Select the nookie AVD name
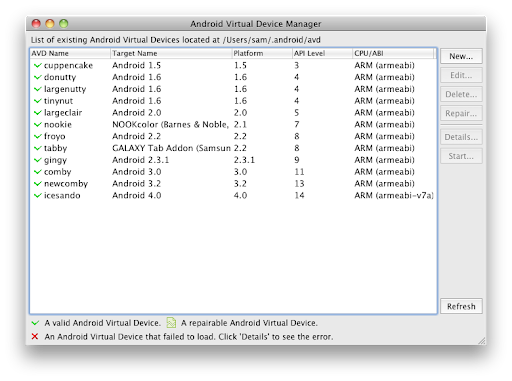512x381 pixels. [58, 125]
